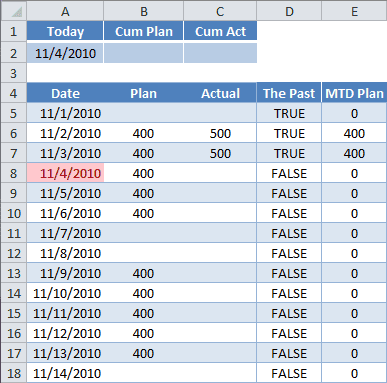The image size is (387, 383).
Task: Click Plan value 400 for 11/13/2010
Action: coord(144,353)
